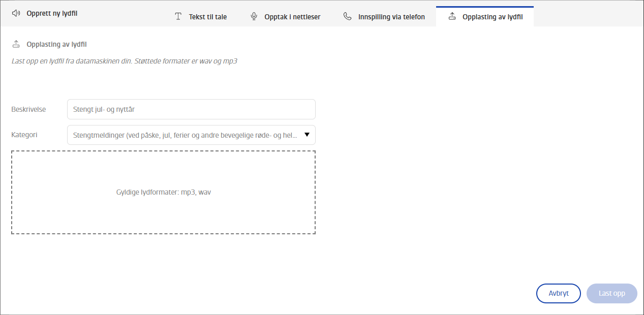This screenshot has height=315, width=644.
Task: Click the speaker icon beside Opprett ny lydfil
Action: pyautogui.click(x=16, y=13)
